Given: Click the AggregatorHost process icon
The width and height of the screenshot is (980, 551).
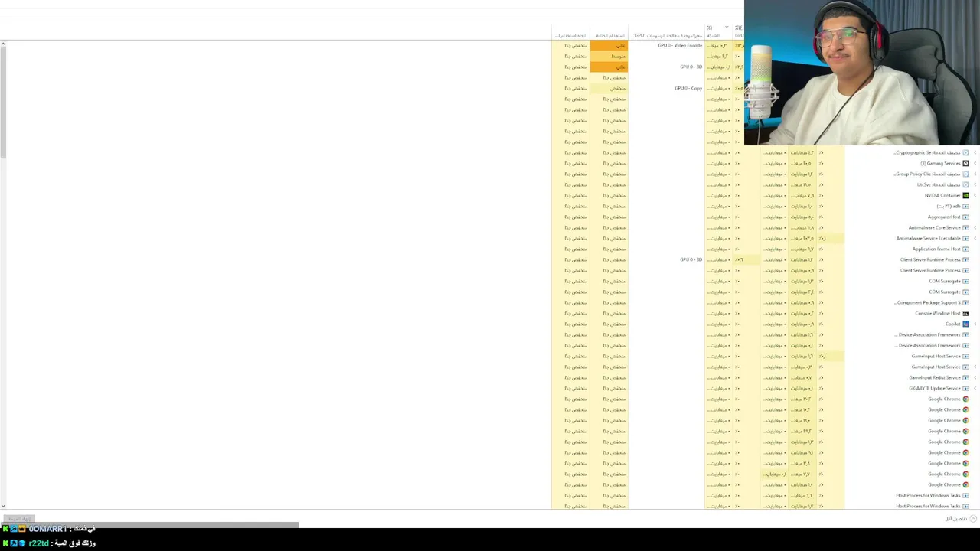Looking at the screenshot, I should pyautogui.click(x=965, y=217).
